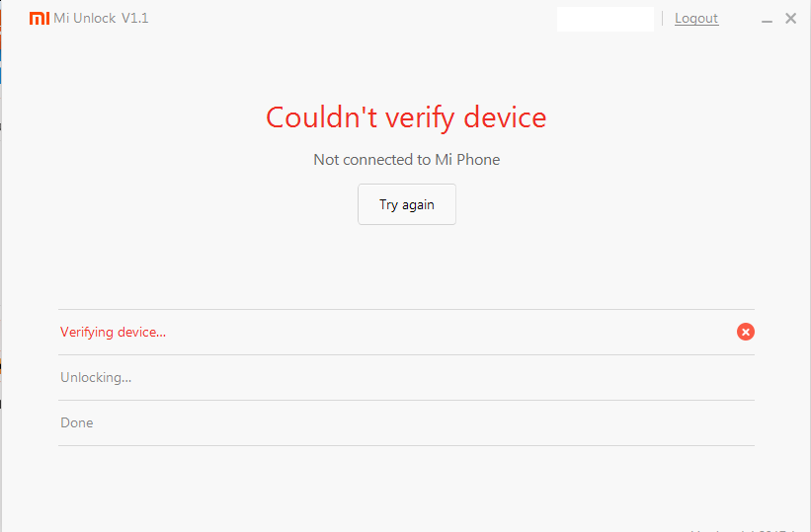This screenshot has height=532, width=811.
Task: Click the divider between Unlocking and Done
Action: pyautogui.click(x=406, y=400)
